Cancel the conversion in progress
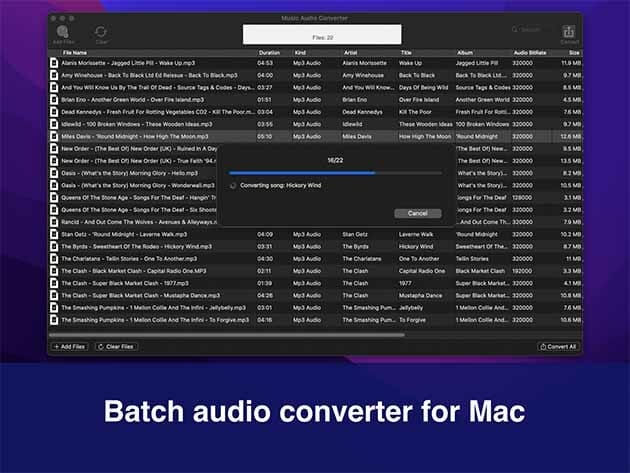Image resolution: width=630 pixels, height=473 pixels. tap(418, 213)
